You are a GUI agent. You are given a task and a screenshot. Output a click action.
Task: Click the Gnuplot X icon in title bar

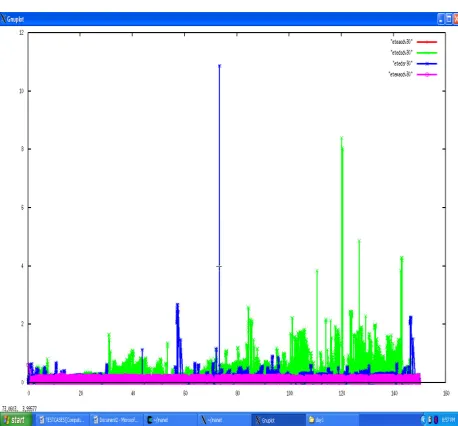click(3, 19)
